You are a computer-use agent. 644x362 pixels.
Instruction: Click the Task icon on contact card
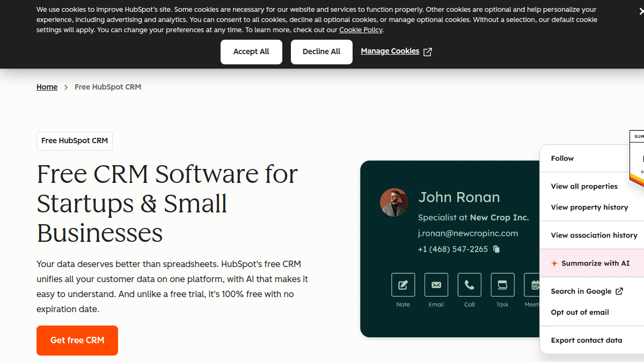[x=502, y=285]
